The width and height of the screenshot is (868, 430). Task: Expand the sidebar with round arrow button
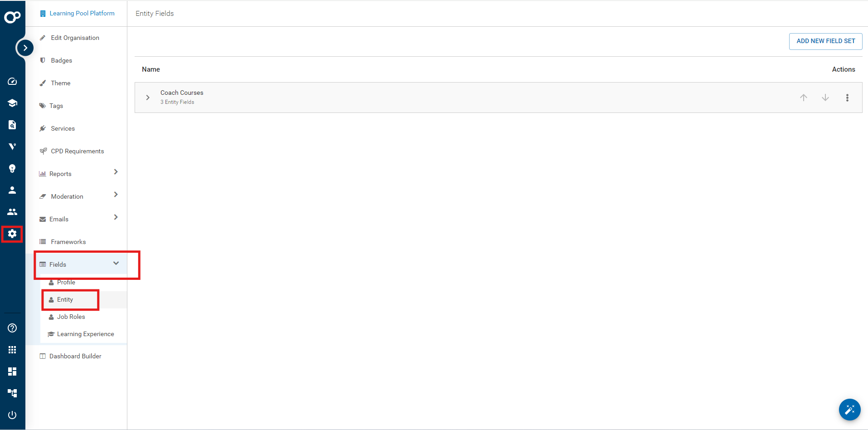click(x=25, y=48)
